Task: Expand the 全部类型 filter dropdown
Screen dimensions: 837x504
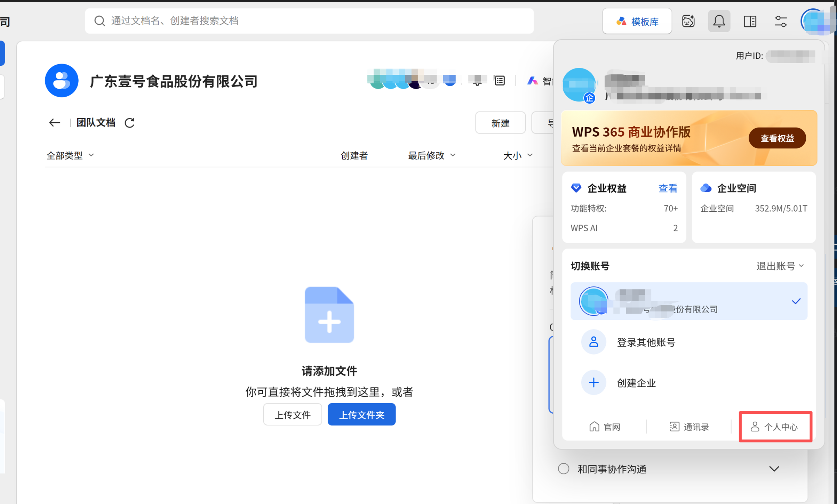Action: tap(70, 155)
